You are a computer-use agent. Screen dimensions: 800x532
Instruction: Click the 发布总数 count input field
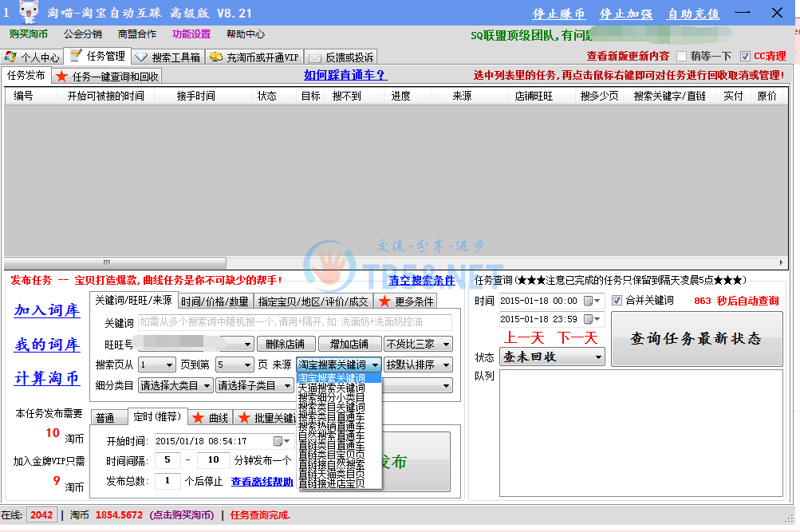tap(167, 481)
